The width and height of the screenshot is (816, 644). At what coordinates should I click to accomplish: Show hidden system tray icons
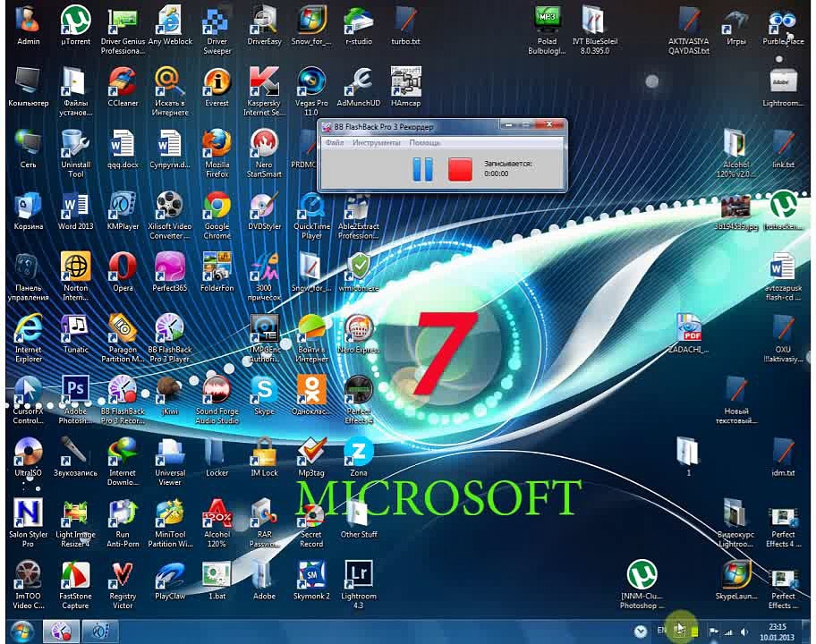[641, 631]
